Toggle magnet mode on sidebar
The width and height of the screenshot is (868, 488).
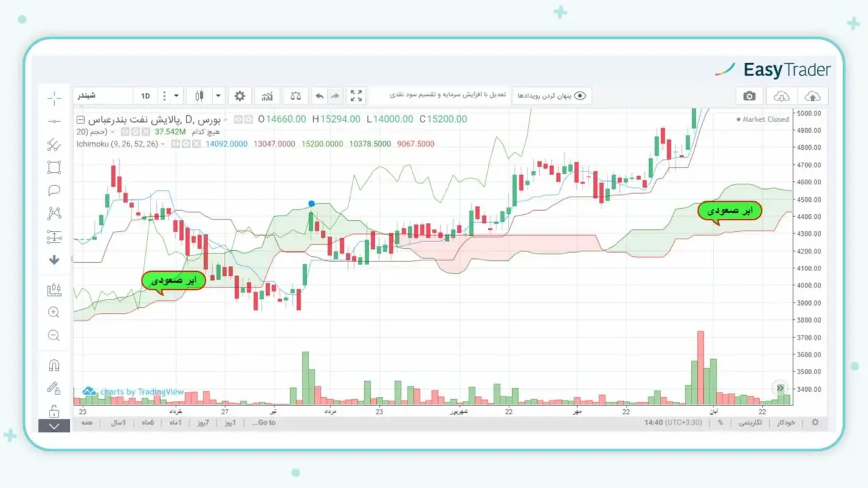(54, 365)
